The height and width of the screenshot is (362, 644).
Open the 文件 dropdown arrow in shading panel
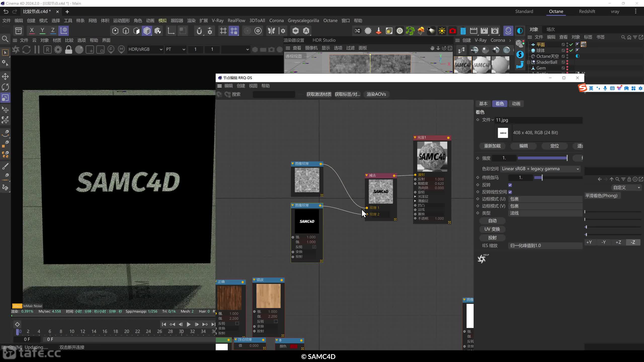pyautogui.click(x=493, y=120)
